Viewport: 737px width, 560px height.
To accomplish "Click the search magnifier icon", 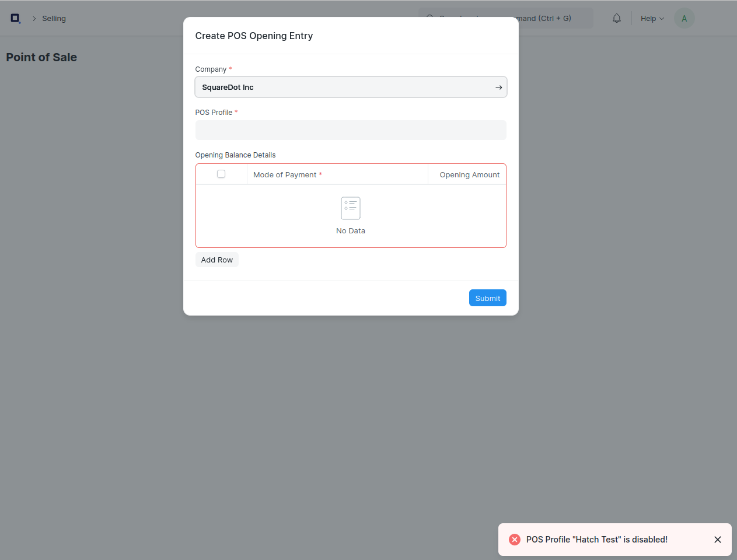I will pos(429,18).
